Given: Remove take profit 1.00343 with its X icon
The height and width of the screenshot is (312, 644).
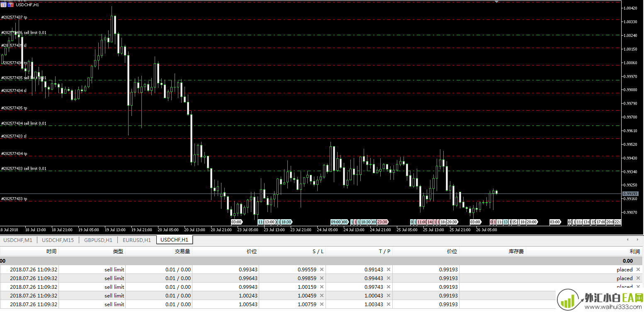Looking at the screenshot, I should click(x=389, y=304).
